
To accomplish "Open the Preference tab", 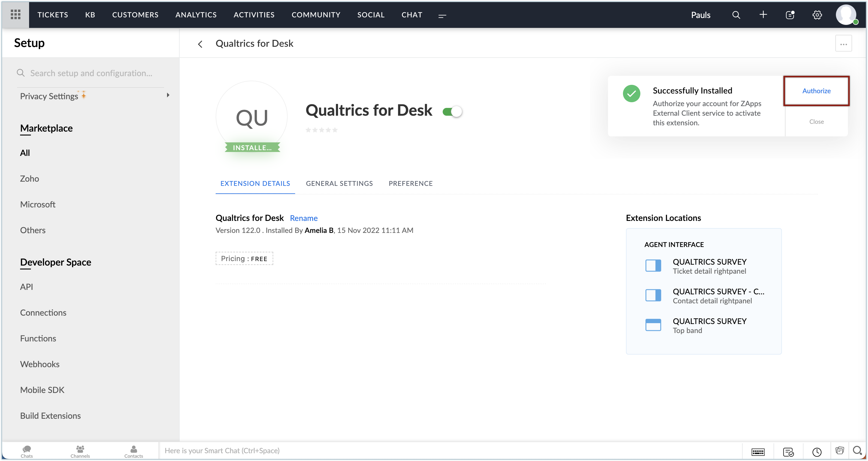I will tap(410, 183).
